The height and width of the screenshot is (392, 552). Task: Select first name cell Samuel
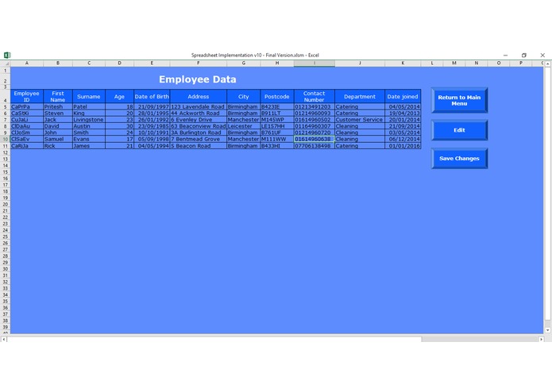click(58, 139)
